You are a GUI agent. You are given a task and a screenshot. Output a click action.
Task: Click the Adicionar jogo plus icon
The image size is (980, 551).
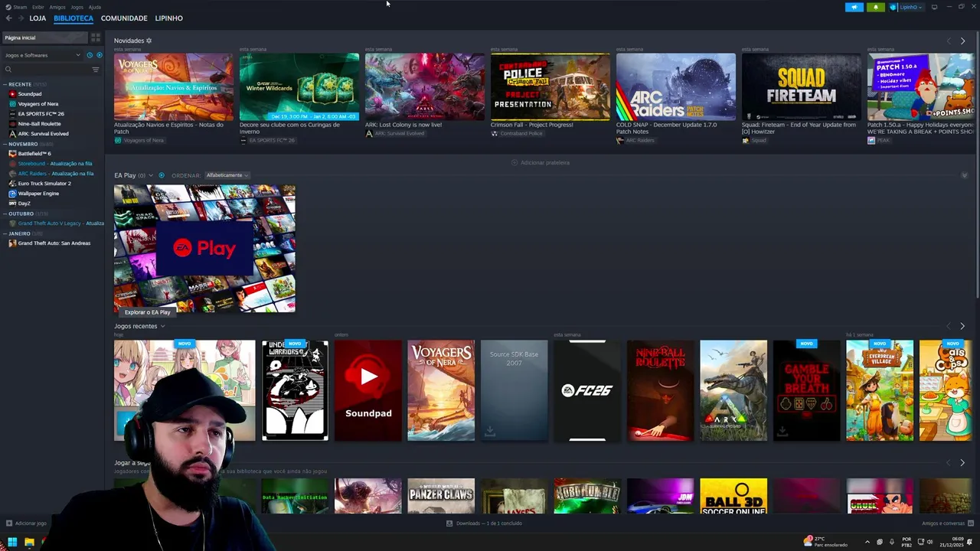tap(9, 523)
